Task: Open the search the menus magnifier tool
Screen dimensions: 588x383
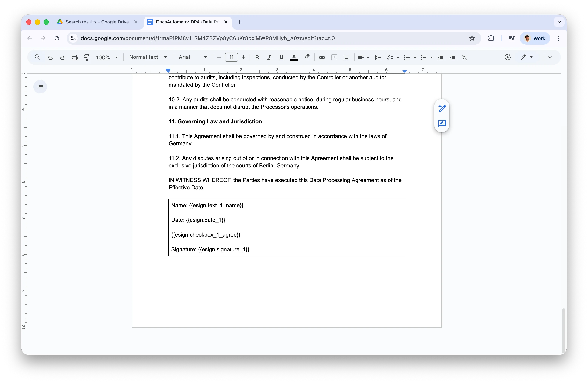Action: coord(37,57)
